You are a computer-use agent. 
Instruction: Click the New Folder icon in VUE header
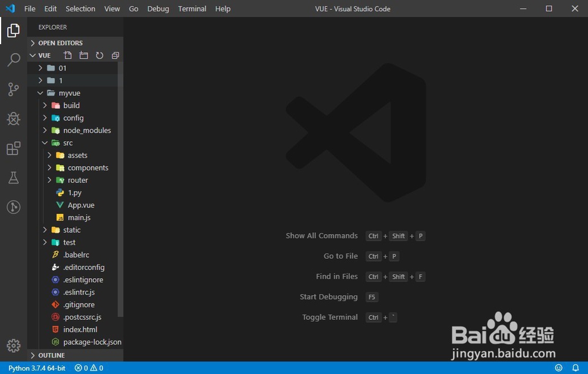83,55
